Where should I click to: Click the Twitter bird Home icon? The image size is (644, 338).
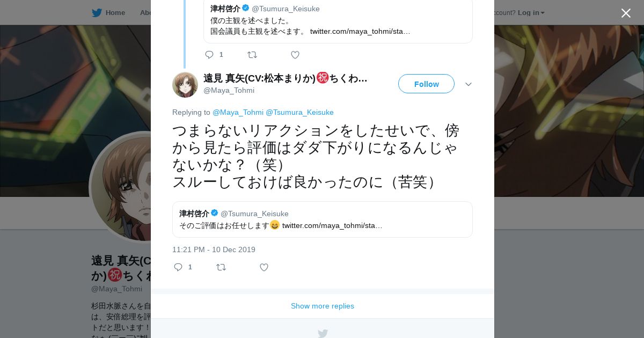(x=97, y=12)
